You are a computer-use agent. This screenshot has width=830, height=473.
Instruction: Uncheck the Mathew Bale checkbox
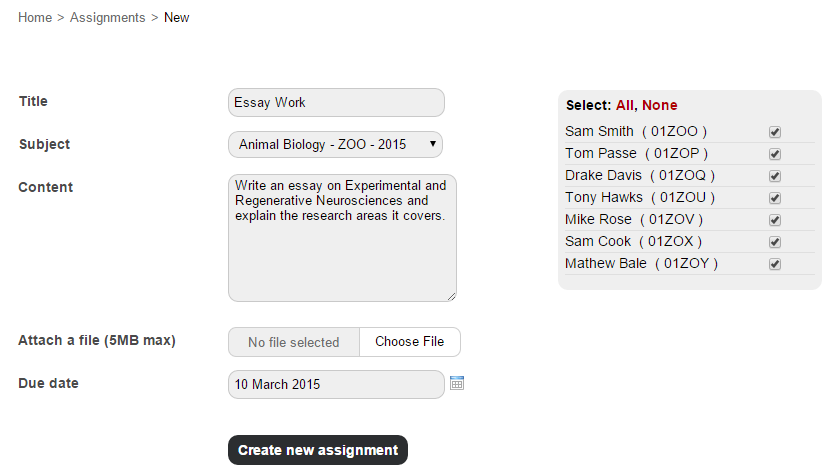775,263
